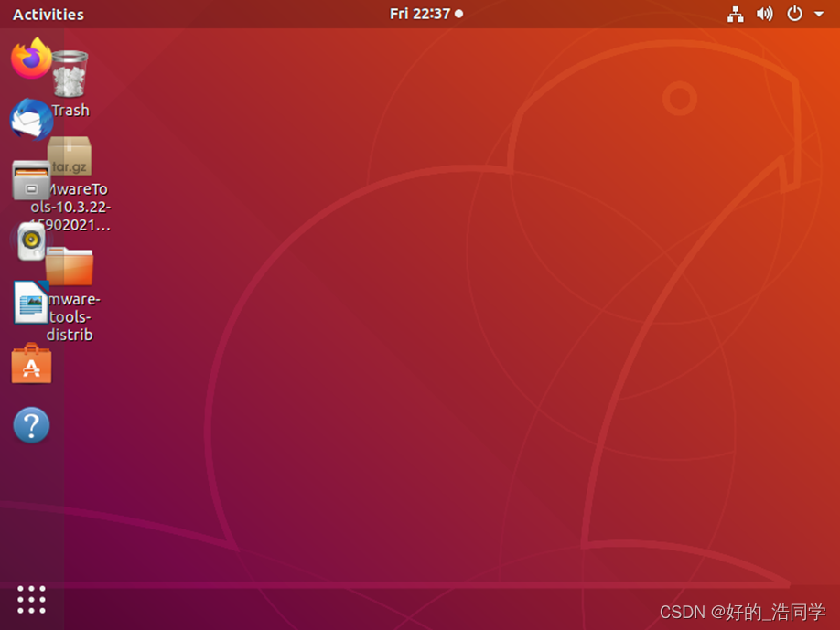Screen dimensions: 840x630
Task: Launch Thunderbird Mail from the dock
Action: click(31, 120)
